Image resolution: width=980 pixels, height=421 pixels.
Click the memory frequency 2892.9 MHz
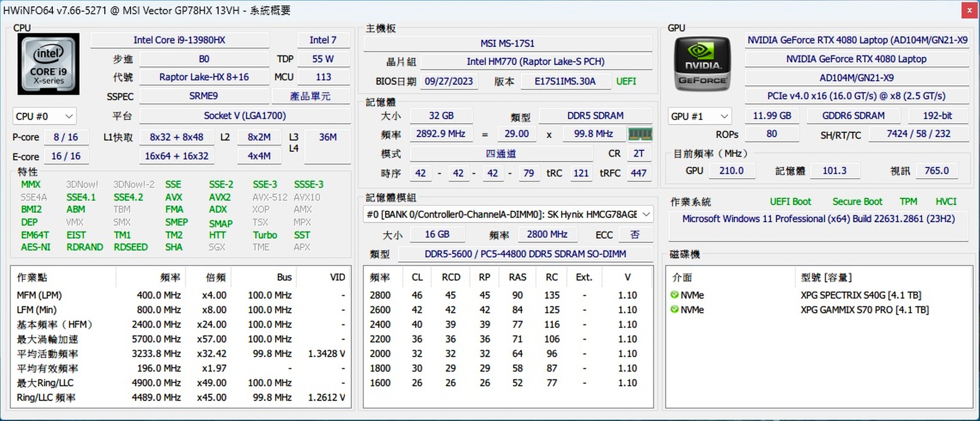tap(441, 134)
